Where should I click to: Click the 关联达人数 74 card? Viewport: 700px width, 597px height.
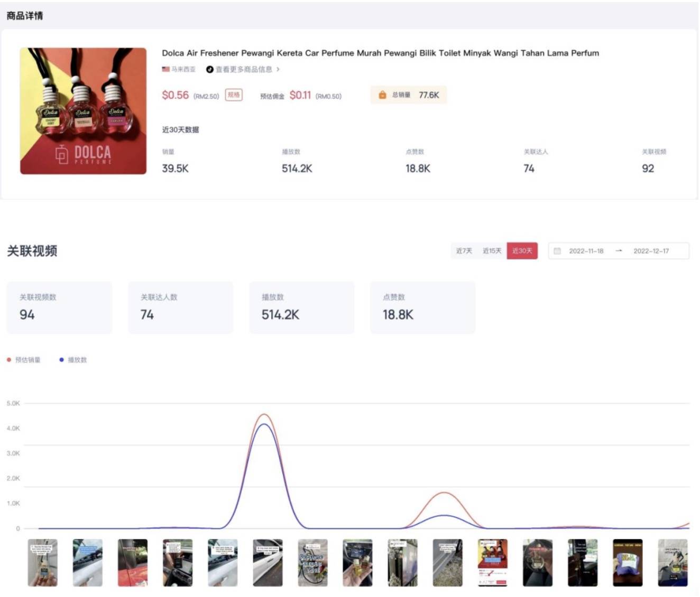pos(180,307)
